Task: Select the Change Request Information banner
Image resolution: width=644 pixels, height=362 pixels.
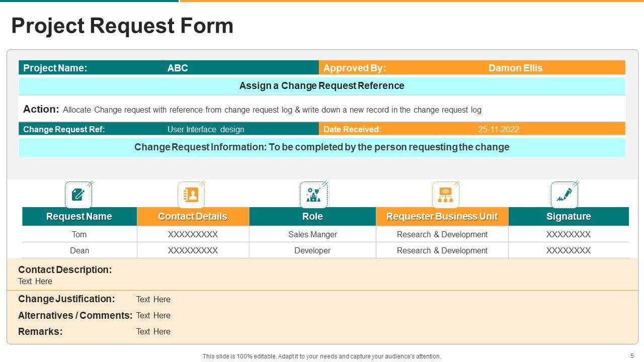Action: point(321,147)
